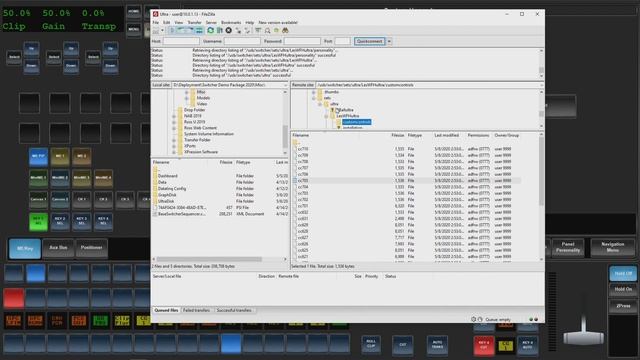This screenshot has height=360, width=640.
Task: Open the Site Manager icon in FileZilla
Action: pos(156,31)
